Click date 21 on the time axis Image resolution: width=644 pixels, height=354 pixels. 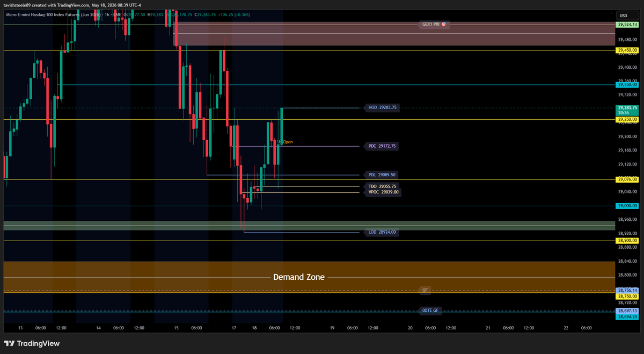click(x=488, y=328)
